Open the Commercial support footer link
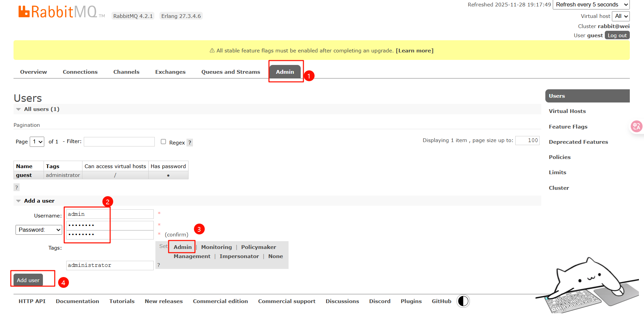The height and width of the screenshot is (321, 644). [x=287, y=301]
